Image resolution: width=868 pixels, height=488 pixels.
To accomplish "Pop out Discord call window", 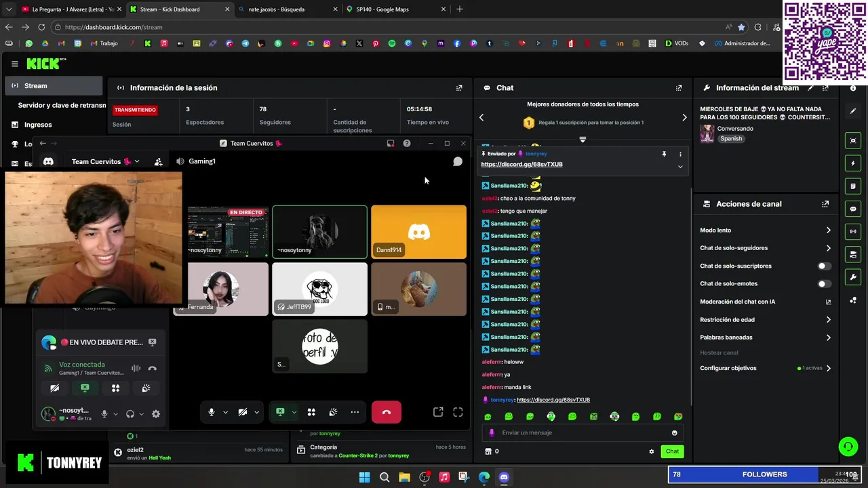I will (x=438, y=412).
